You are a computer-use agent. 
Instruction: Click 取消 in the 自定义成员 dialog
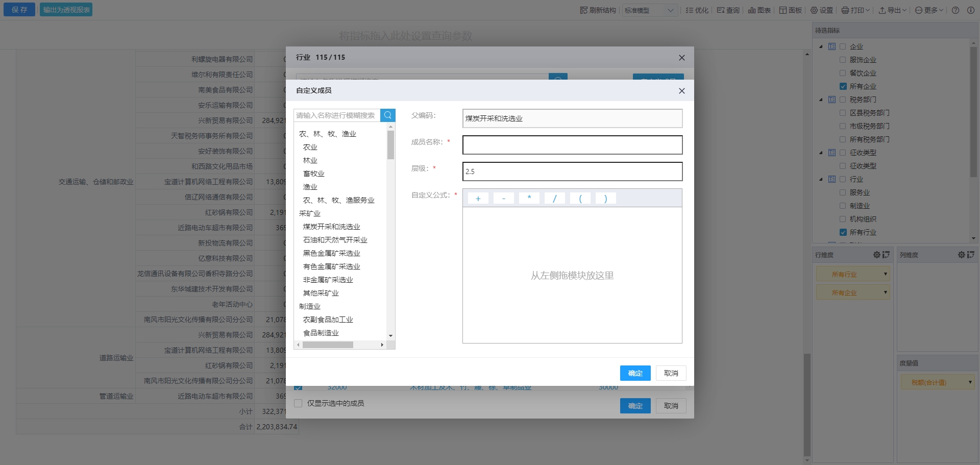[x=671, y=373]
